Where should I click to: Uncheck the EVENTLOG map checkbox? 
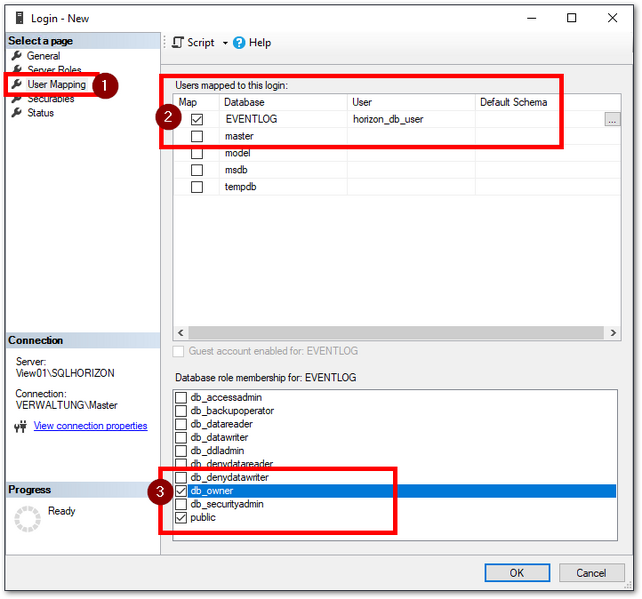click(197, 120)
